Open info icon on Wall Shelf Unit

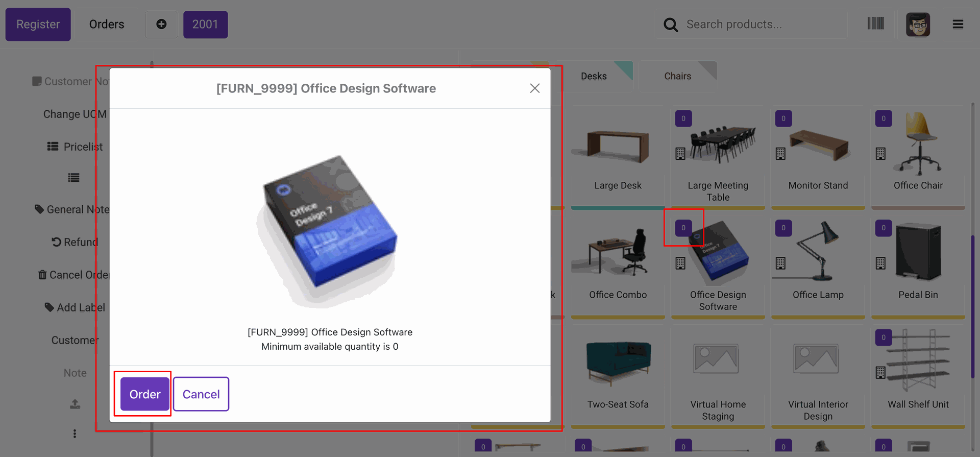(880, 373)
